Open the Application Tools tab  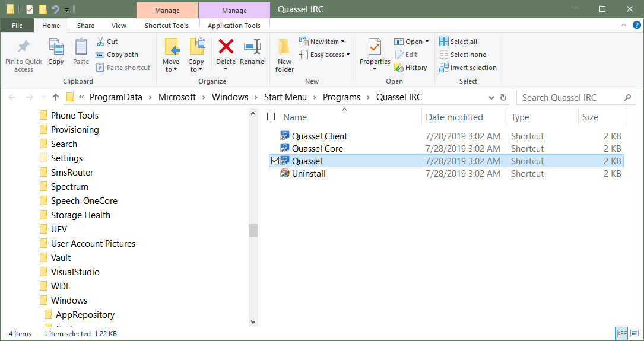(x=234, y=26)
